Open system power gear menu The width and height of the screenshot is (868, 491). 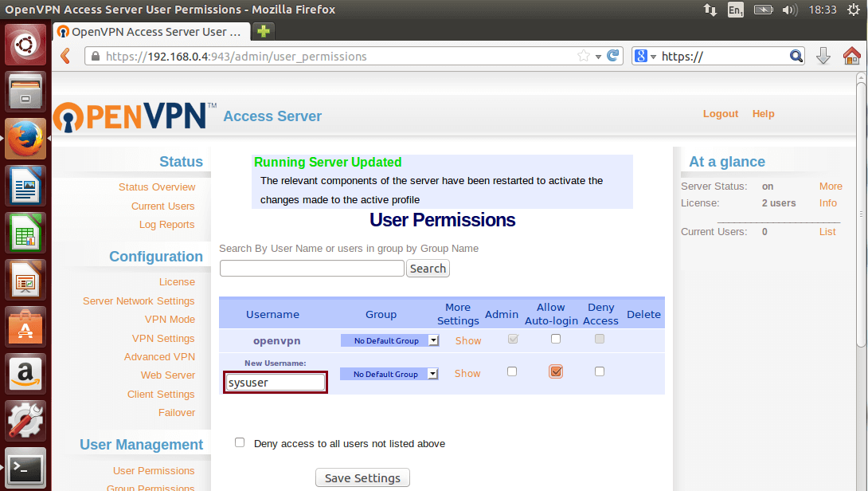coord(854,10)
